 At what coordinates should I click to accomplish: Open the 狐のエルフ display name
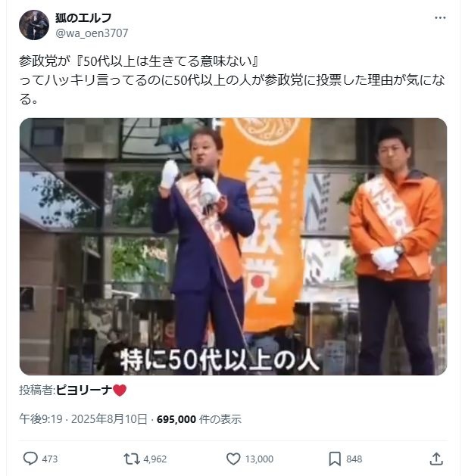point(83,18)
